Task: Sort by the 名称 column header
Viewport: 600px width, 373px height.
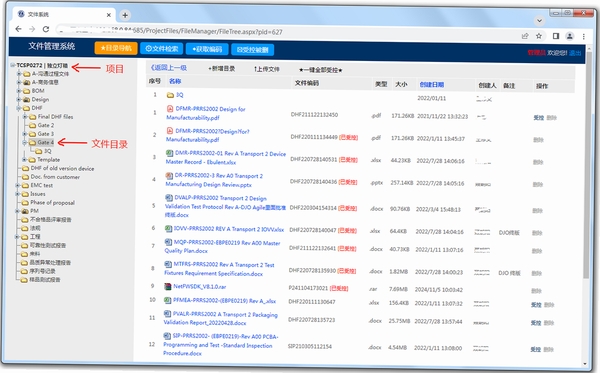Action: point(175,81)
